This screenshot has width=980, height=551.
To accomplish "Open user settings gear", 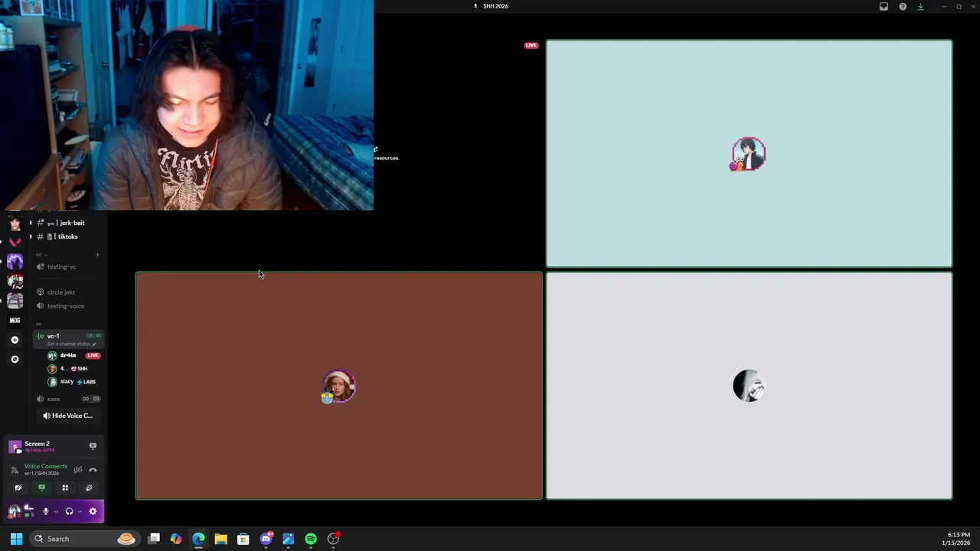I will point(93,511).
